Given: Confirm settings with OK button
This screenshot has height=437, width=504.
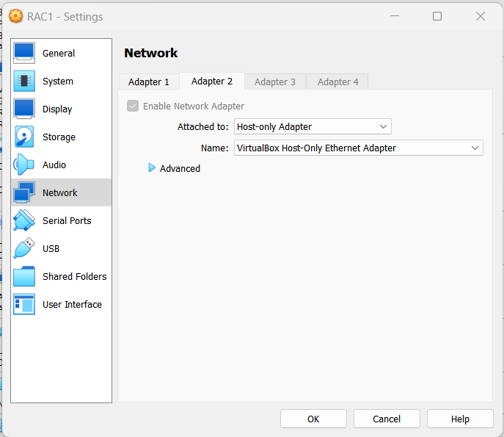Looking at the screenshot, I should point(313,419).
